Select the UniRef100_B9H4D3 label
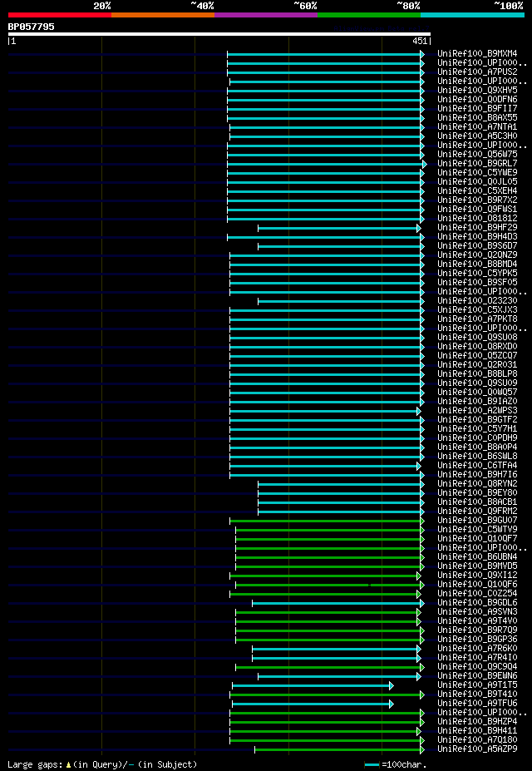Screen dimensions: 532x771 (x=477, y=237)
